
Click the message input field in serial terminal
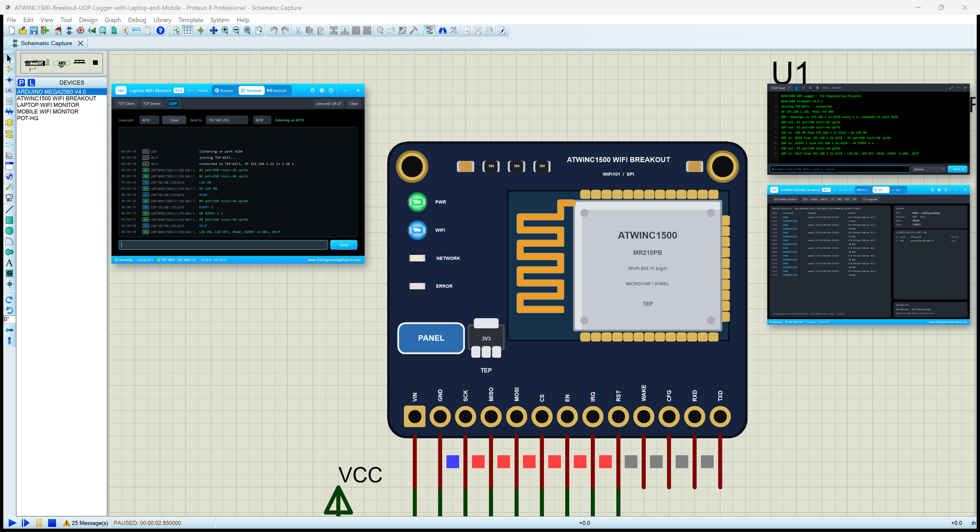(x=840, y=169)
